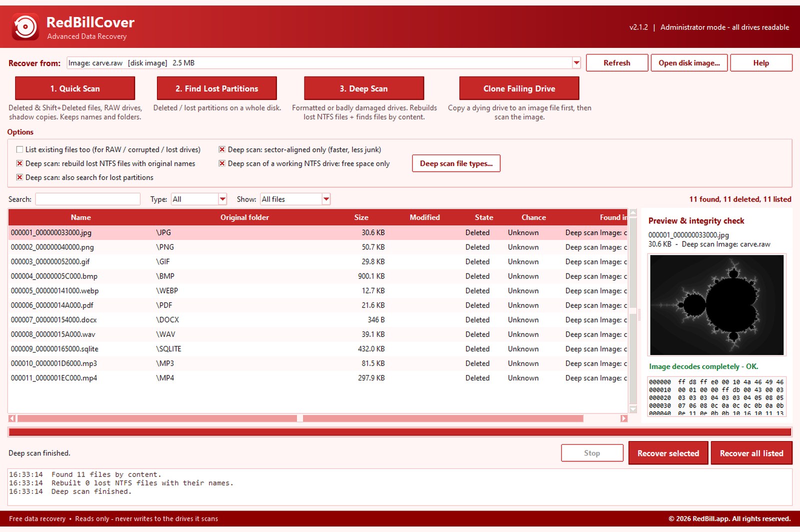Image resolution: width=800 pixels, height=532 pixels.
Task: Click '2. Find Lost Partitions' button
Action: click(x=216, y=88)
